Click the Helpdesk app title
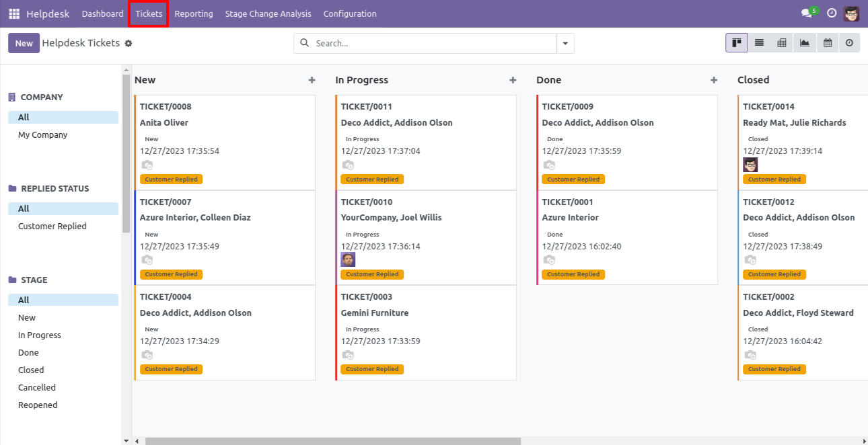868x445 pixels. (47, 13)
